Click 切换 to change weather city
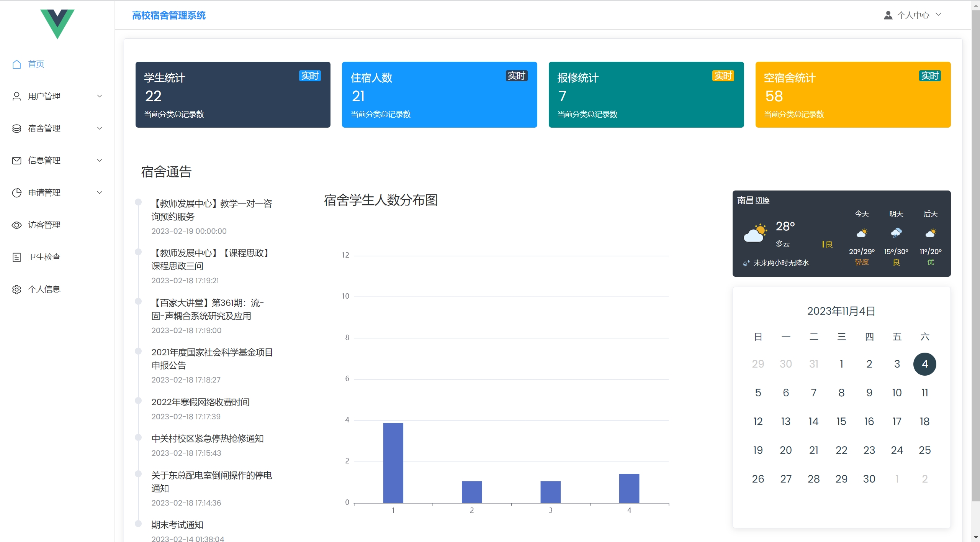Image resolution: width=980 pixels, height=542 pixels. coord(762,200)
